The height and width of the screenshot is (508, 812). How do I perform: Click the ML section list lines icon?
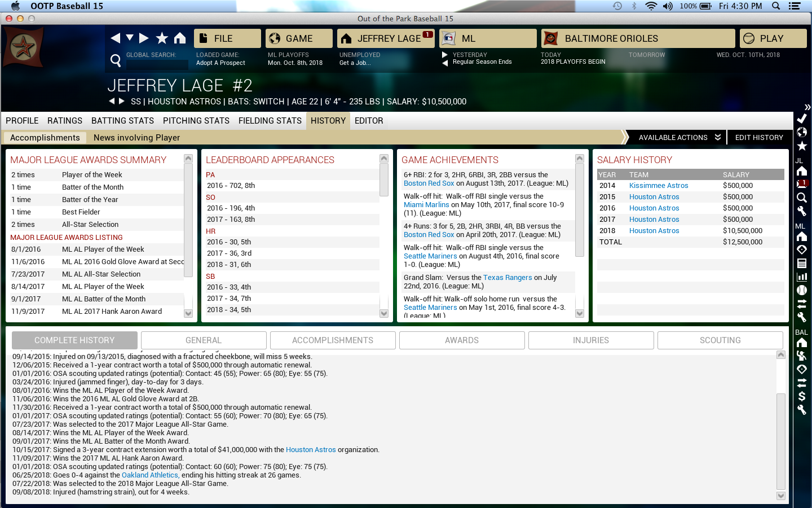point(801,264)
